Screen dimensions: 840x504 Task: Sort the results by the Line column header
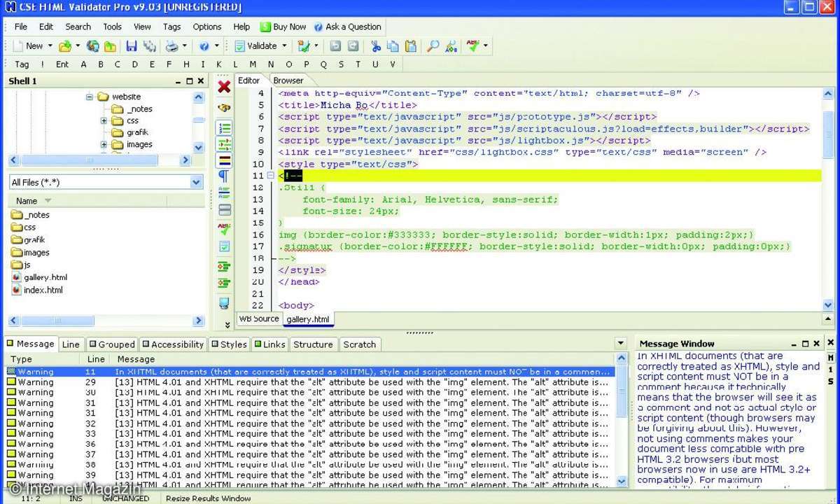click(x=96, y=359)
